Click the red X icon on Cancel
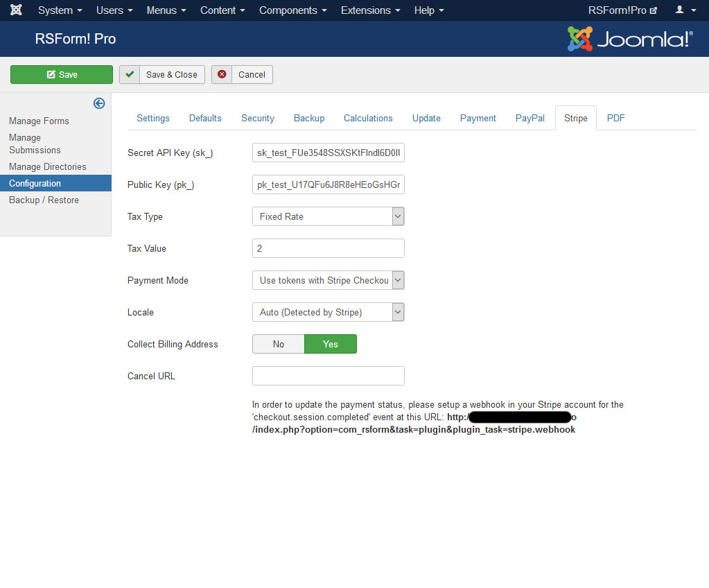 coord(222,74)
